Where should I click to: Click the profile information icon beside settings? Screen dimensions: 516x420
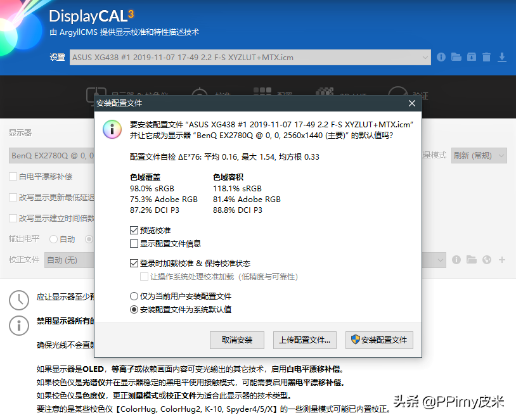coord(441,57)
